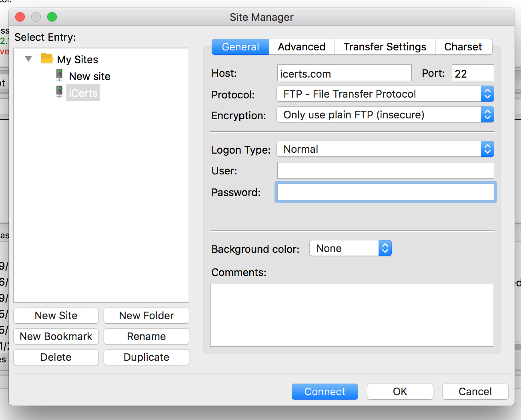
Task: Collapse the My Sites tree triangle
Action: pyautogui.click(x=28, y=59)
